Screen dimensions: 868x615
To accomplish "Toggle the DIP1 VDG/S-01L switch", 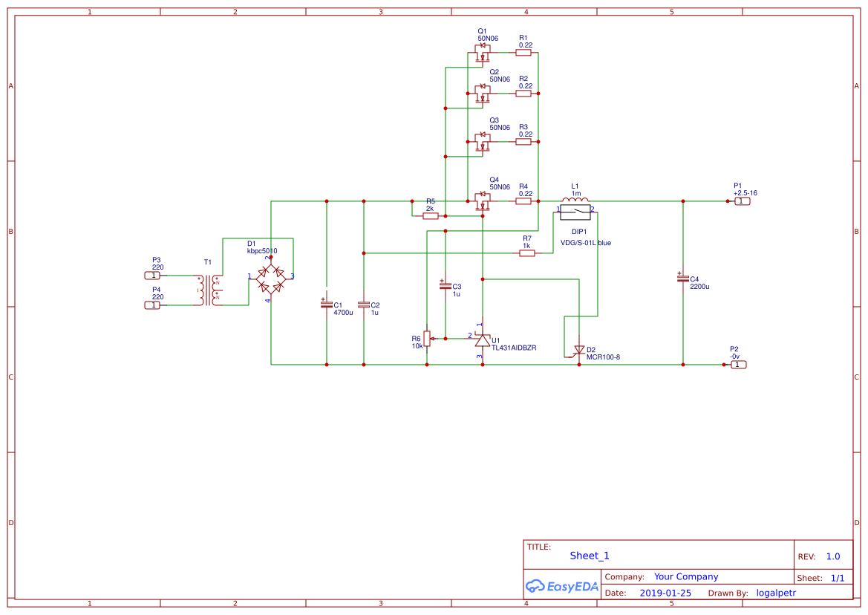I will coord(576,214).
